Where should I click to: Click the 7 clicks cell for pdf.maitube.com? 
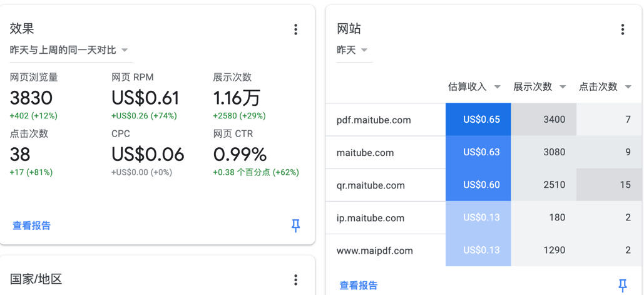click(610, 120)
